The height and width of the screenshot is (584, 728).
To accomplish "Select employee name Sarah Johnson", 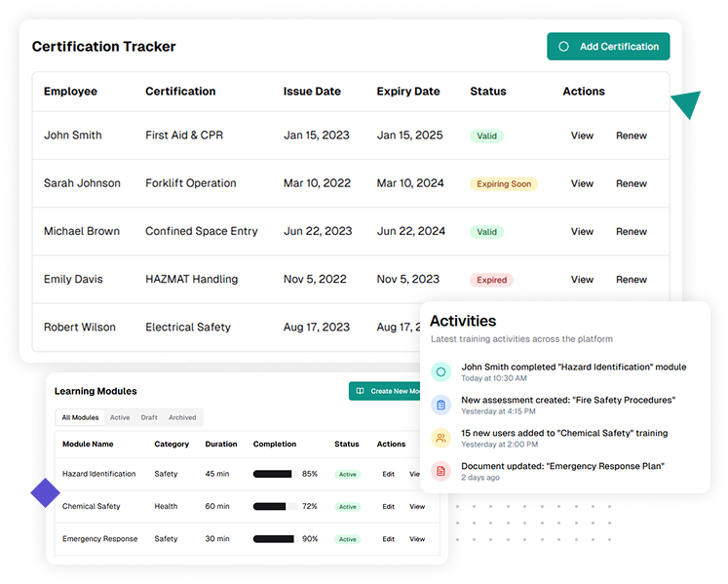I will coord(82,183).
